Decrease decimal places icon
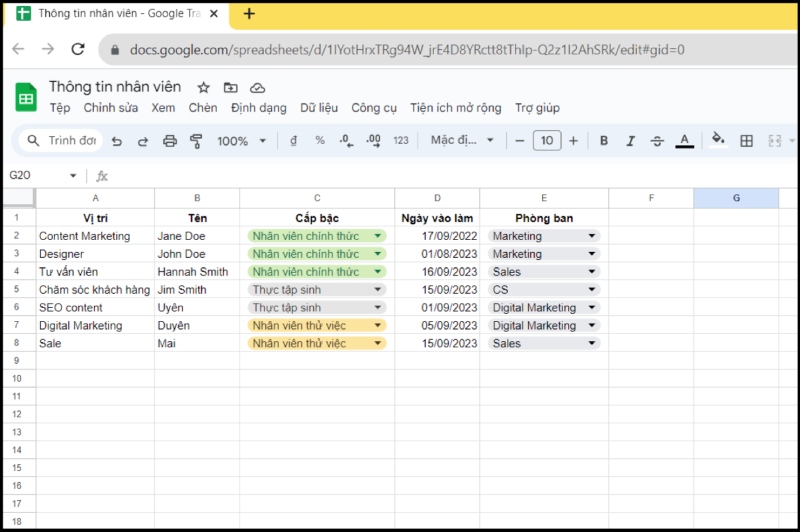The image size is (800, 532). [346, 141]
